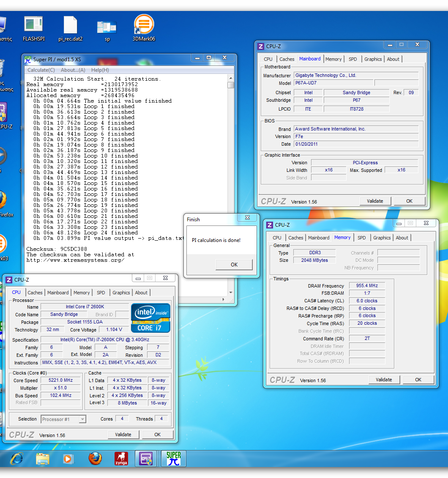Viewport: 448px width, 478px height.
Task: Select the sp desktop icon
Action: pos(107,31)
